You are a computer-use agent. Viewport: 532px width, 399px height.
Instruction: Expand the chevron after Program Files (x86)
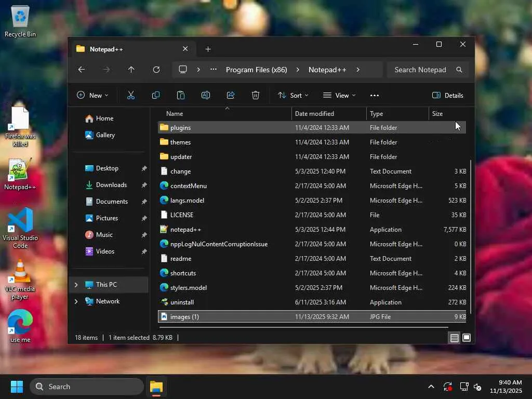click(298, 70)
